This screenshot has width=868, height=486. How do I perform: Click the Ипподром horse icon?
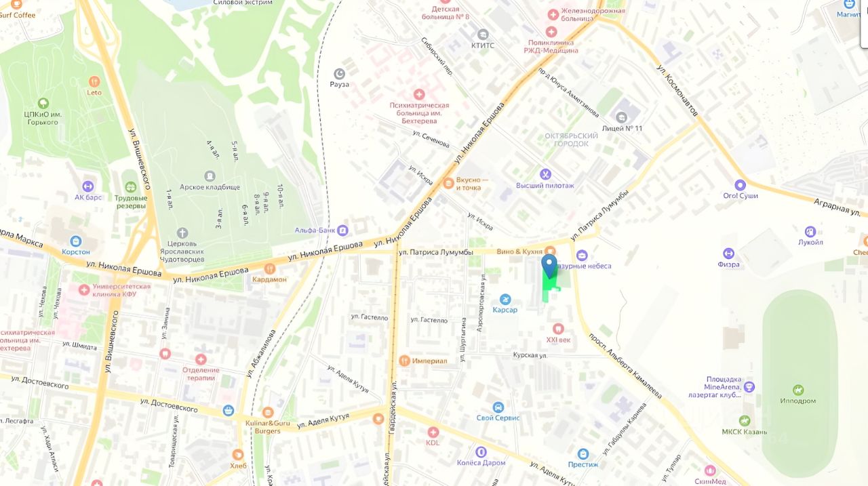point(798,390)
